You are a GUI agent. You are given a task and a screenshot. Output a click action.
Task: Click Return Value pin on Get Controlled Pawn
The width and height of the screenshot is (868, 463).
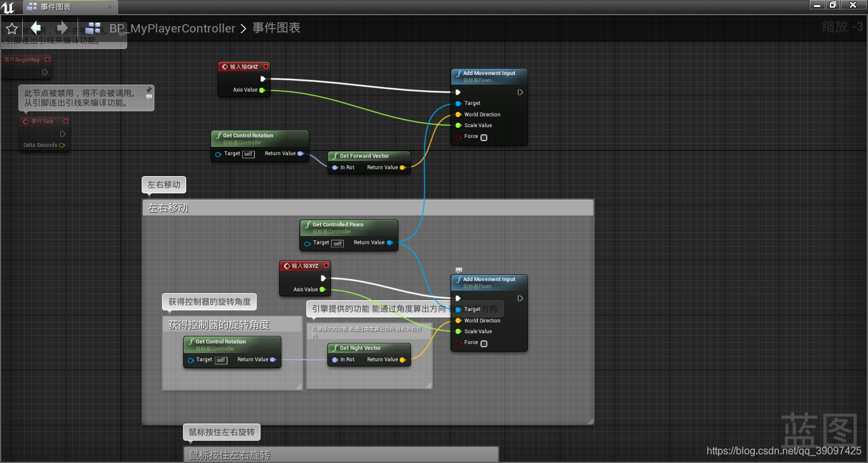click(390, 242)
